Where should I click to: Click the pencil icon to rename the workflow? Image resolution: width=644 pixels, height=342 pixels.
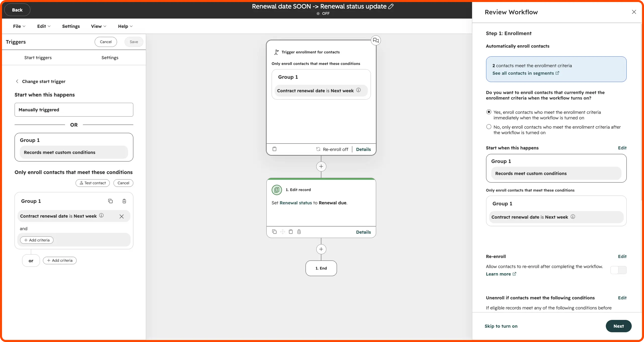coord(391,6)
